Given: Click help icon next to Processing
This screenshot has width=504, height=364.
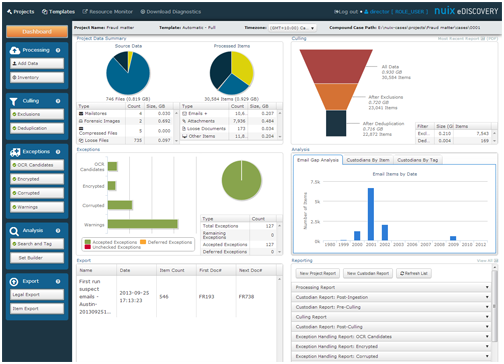Looking at the screenshot, I should point(58,50).
